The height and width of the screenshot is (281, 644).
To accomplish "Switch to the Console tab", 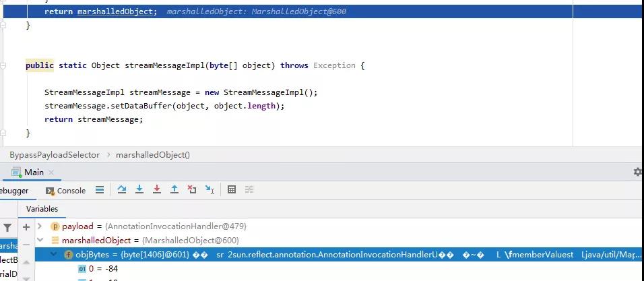I will pyautogui.click(x=66, y=191).
